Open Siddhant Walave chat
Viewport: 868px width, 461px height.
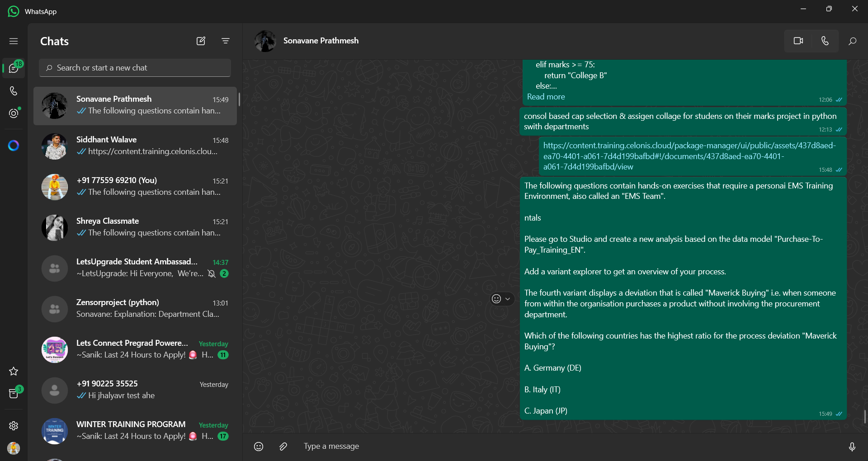(x=135, y=146)
